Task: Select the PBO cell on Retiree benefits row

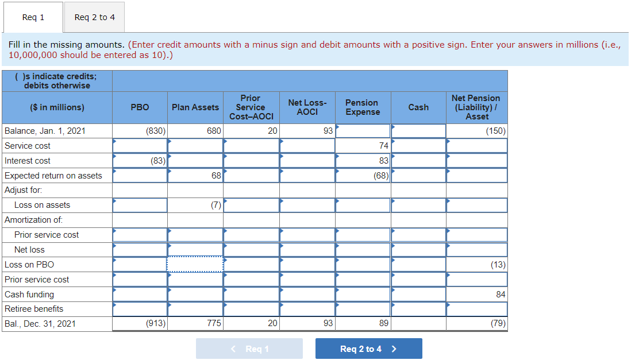Action: pyautogui.click(x=139, y=308)
